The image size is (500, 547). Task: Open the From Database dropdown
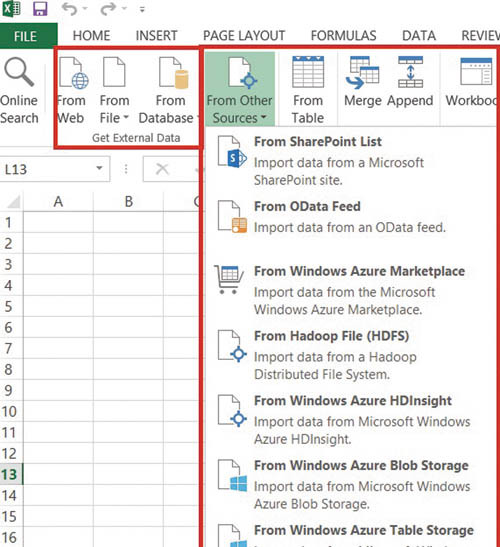pos(170,91)
